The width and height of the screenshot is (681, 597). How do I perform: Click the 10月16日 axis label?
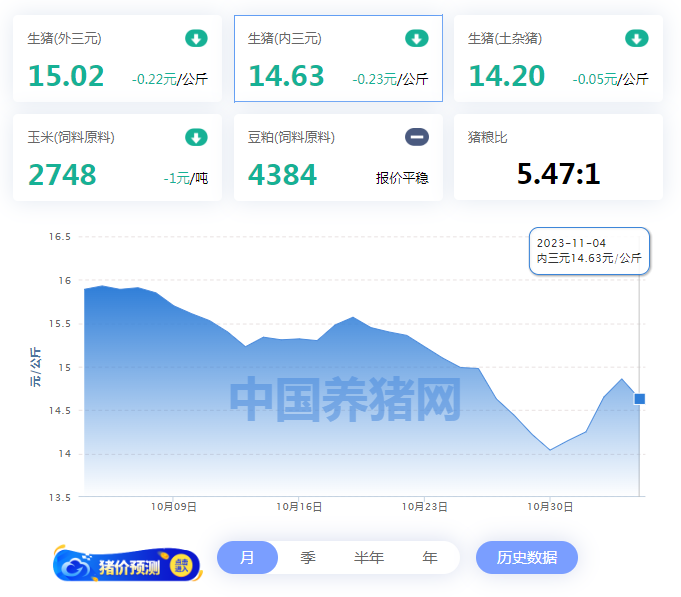299,507
